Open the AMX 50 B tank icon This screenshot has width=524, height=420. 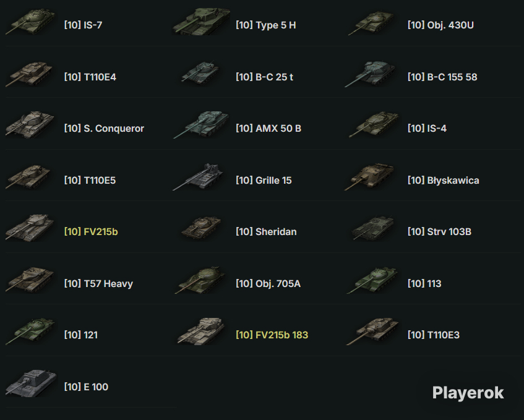(x=201, y=125)
